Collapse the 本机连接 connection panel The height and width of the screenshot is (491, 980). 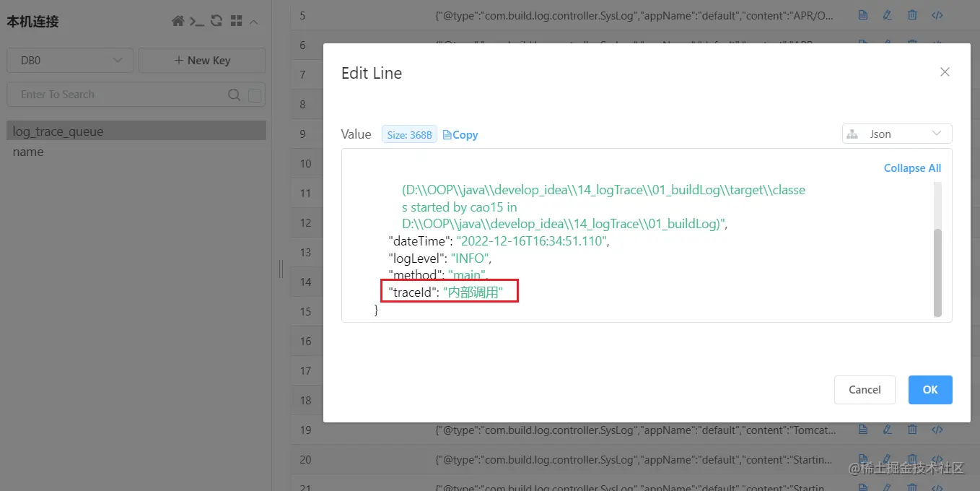(254, 22)
